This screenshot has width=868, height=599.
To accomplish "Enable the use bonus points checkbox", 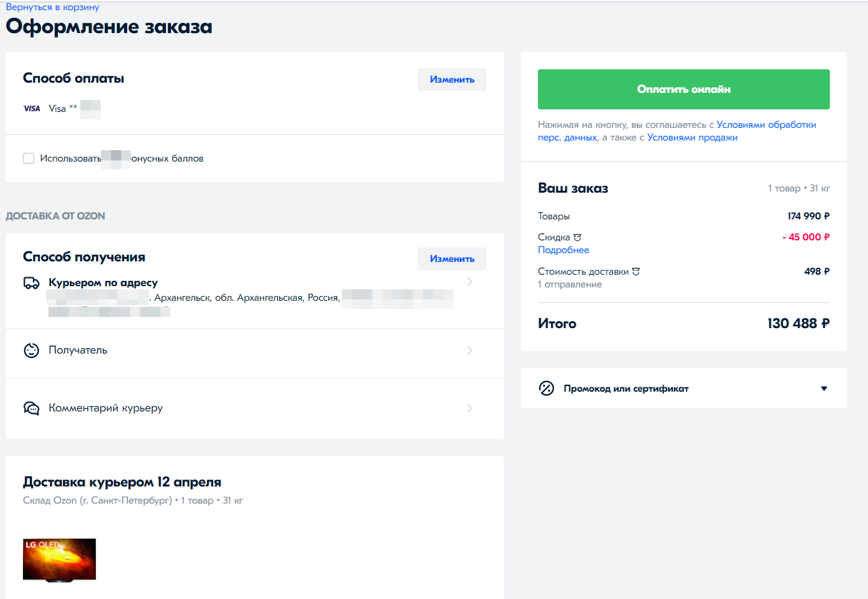I will coord(29,158).
